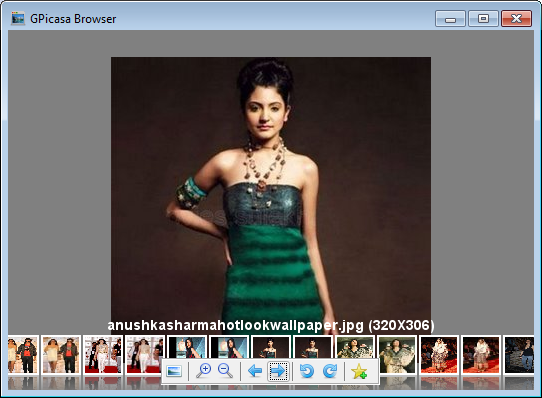Viewport: 542px width, 398px height.
Task: Select second thumbnail of woman in floral outfit
Action: click(398, 355)
